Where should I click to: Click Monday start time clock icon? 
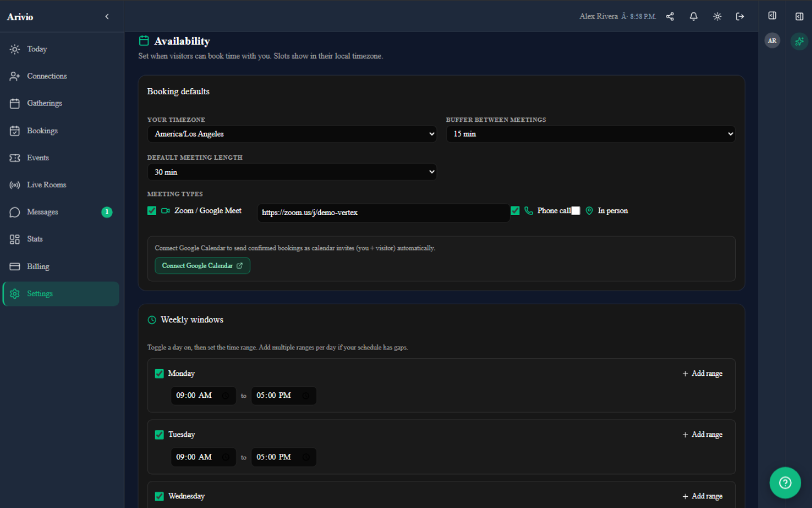[226, 396]
